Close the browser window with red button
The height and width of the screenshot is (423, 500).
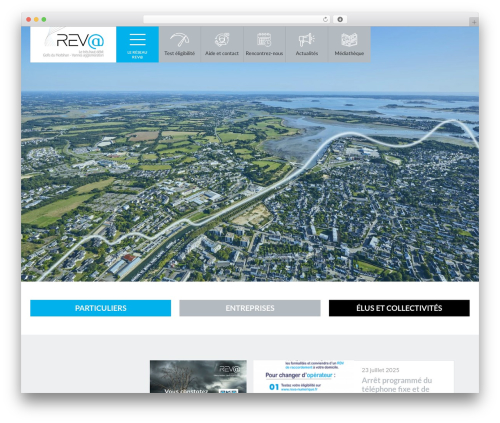point(29,20)
